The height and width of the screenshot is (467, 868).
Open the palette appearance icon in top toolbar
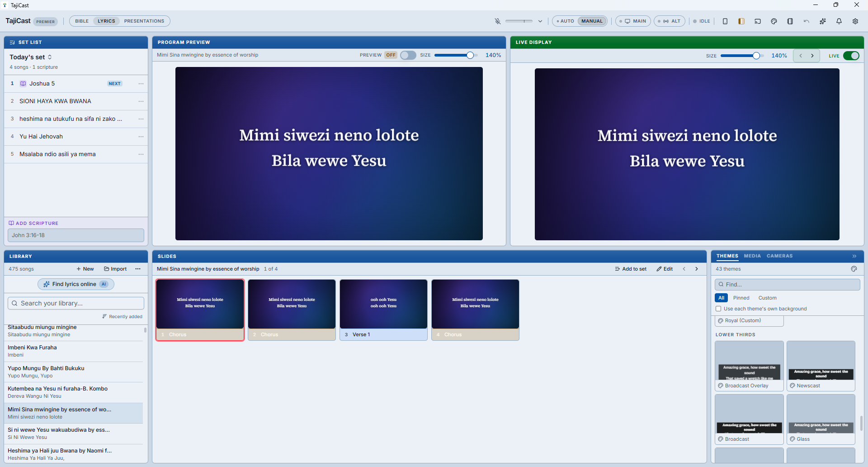coord(774,21)
